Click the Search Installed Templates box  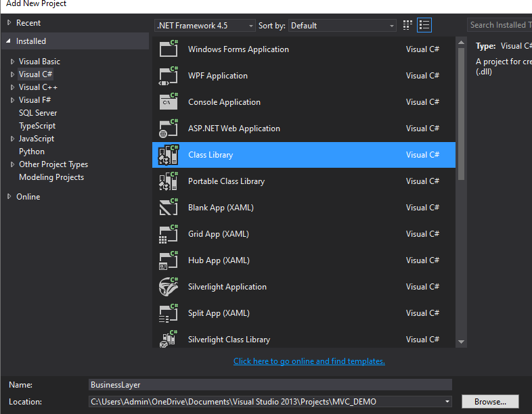(x=500, y=25)
